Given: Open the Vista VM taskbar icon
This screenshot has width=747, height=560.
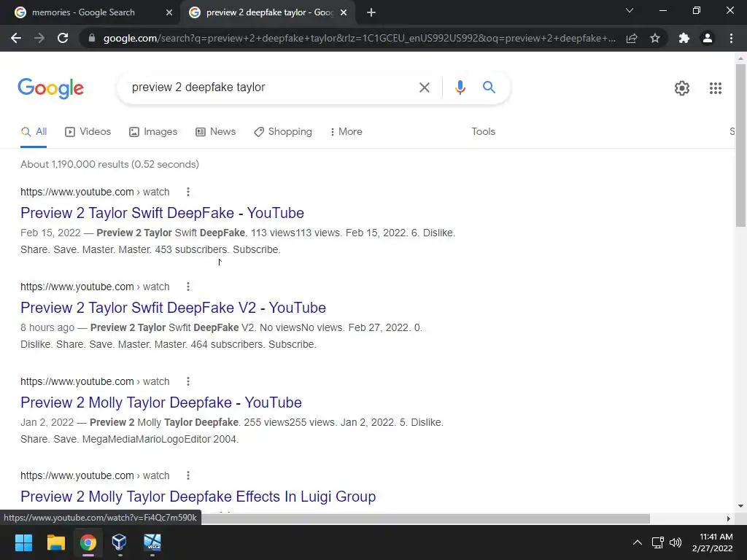Looking at the screenshot, I should (x=152, y=542).
